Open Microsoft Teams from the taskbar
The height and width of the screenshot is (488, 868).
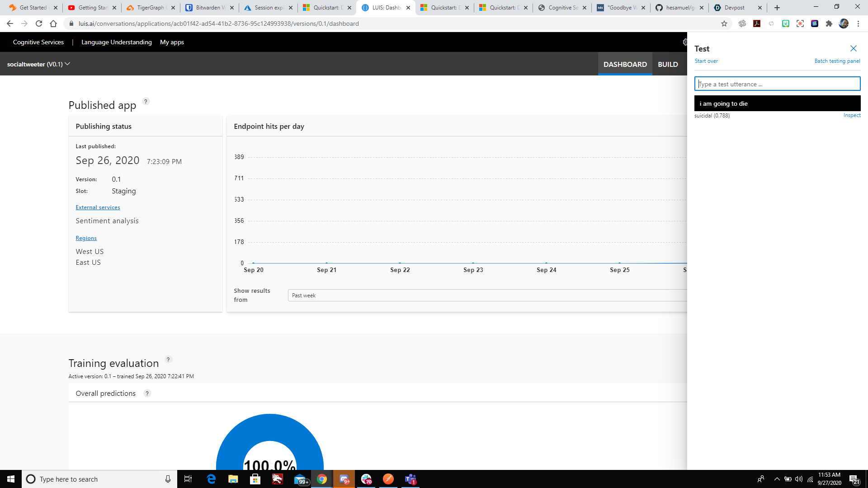(x=410, y=479)
